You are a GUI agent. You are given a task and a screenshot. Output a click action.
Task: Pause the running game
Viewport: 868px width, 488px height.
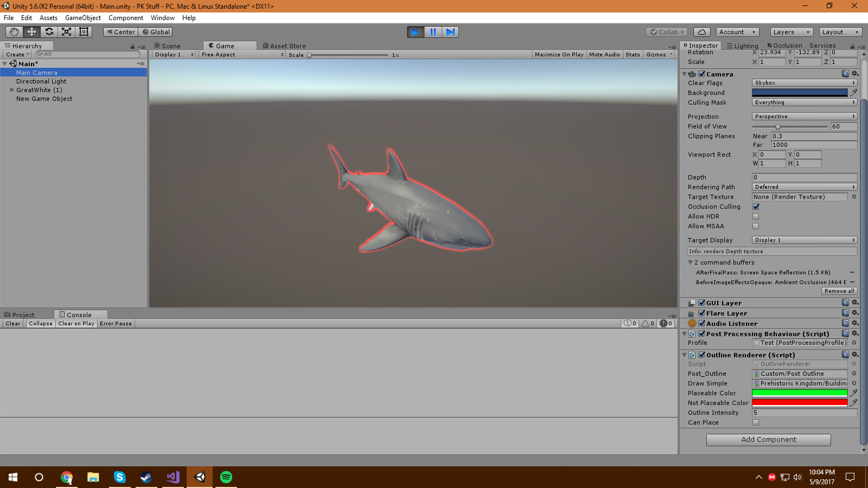pos(433,32)
